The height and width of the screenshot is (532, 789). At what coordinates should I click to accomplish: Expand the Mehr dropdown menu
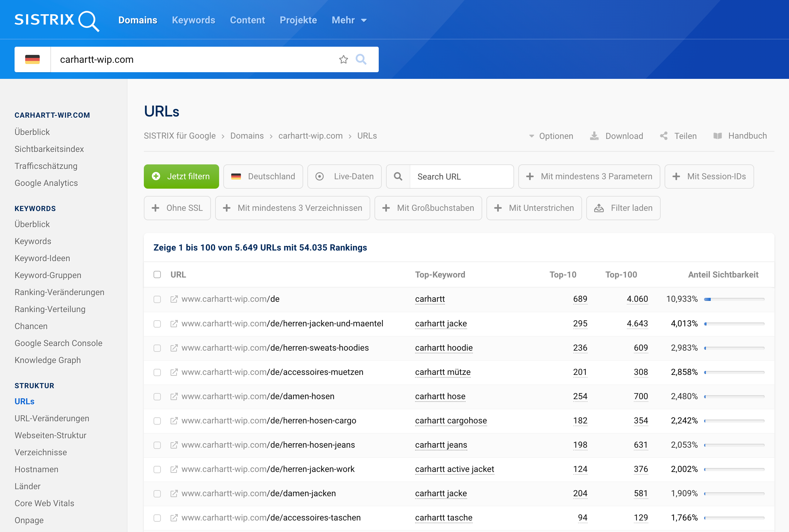pos(349,20)
